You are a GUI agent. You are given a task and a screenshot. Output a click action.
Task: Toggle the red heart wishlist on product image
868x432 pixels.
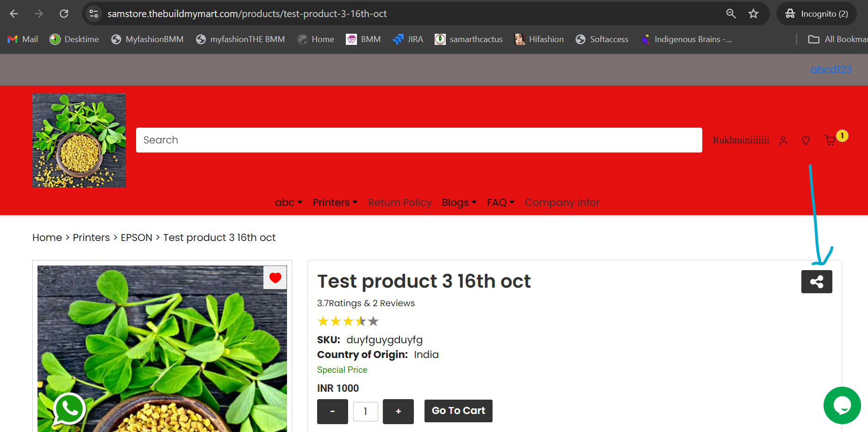coord(275,278)
